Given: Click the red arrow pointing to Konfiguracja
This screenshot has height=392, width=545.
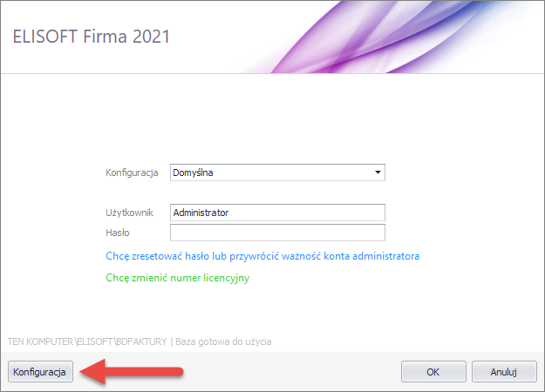Looking at the screenshot, I should 132,372.
